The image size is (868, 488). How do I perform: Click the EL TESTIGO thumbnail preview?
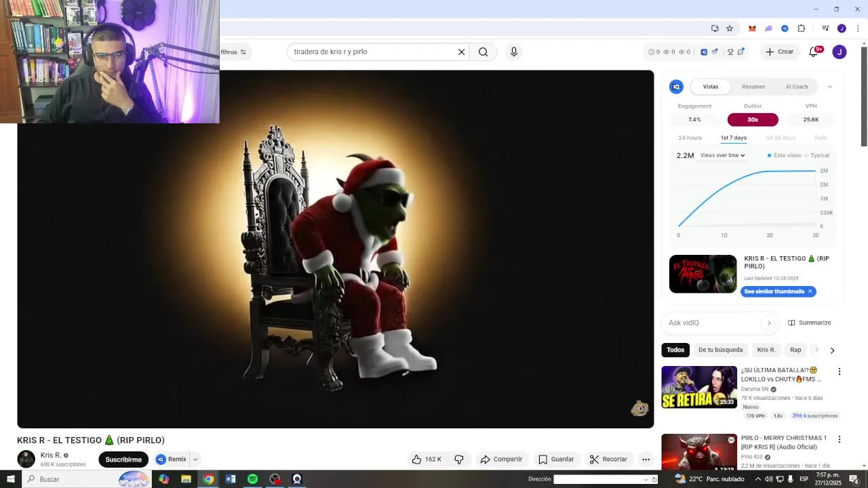[x=703, y=274]
